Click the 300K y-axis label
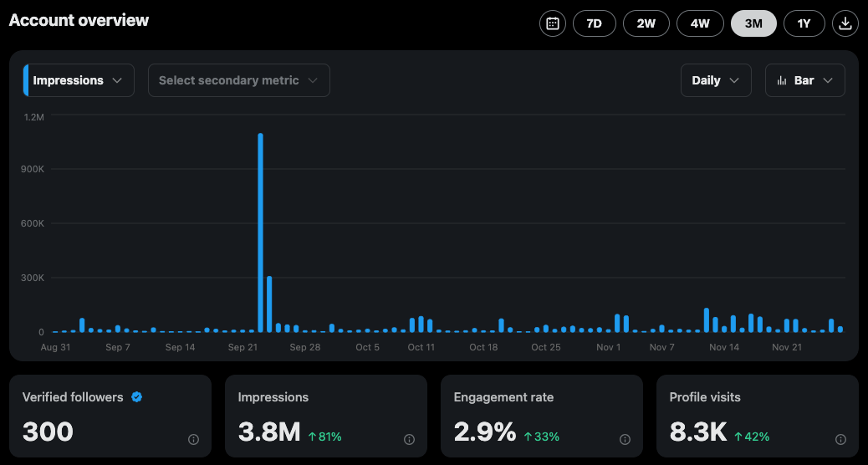 pos(33,278)
